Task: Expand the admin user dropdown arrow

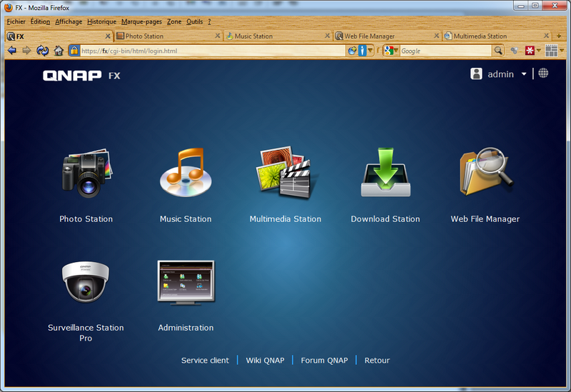Action: pos(524,74)
